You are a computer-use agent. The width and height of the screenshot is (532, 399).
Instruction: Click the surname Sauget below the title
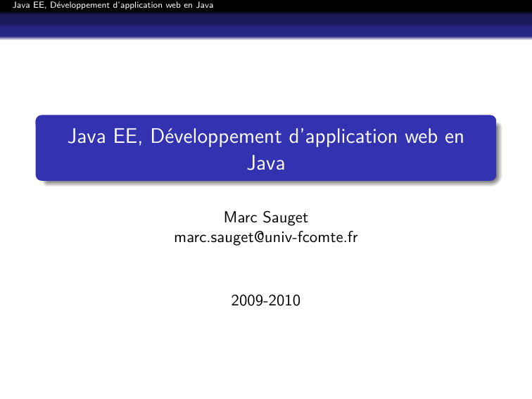pyautogui.click(x=284, y=218)
